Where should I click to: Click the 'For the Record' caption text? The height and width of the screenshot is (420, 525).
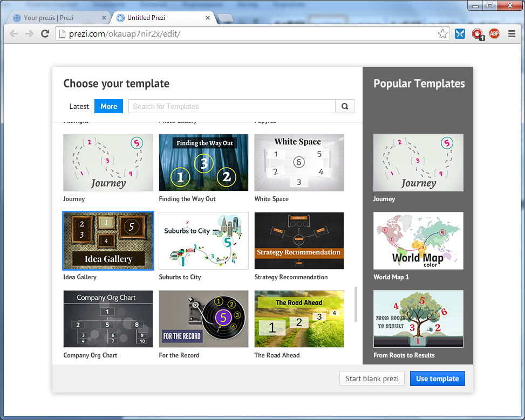pyautogui.click(x=179, y=355)
